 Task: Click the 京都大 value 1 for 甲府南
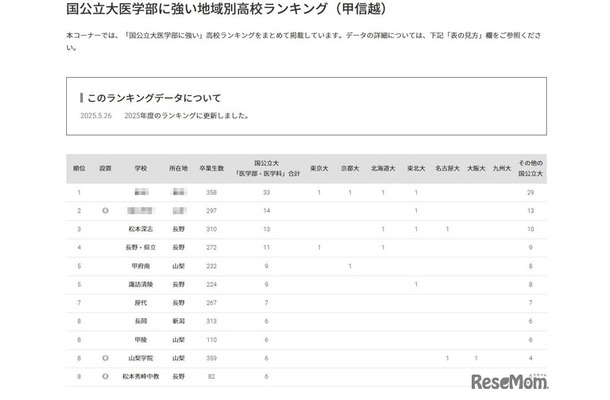(x=350, y=266)
